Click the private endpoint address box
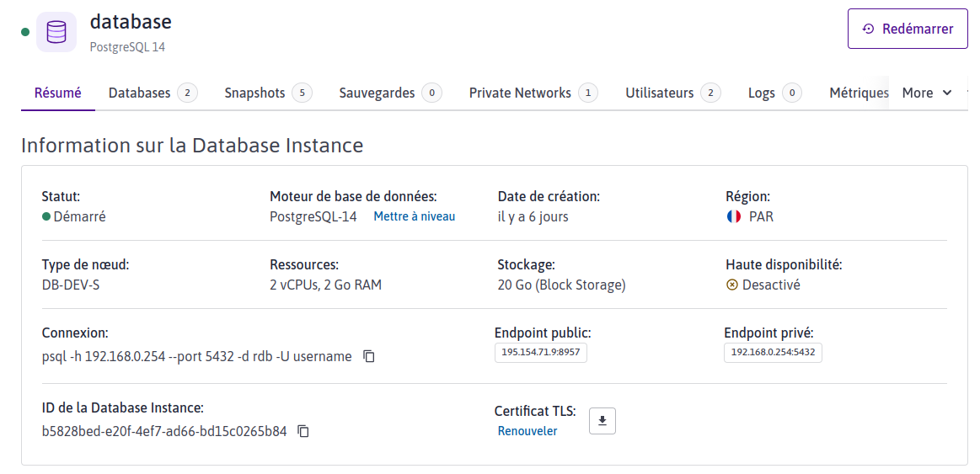The height and width of the screenshot is (474, 980). [x=773, y=352]
